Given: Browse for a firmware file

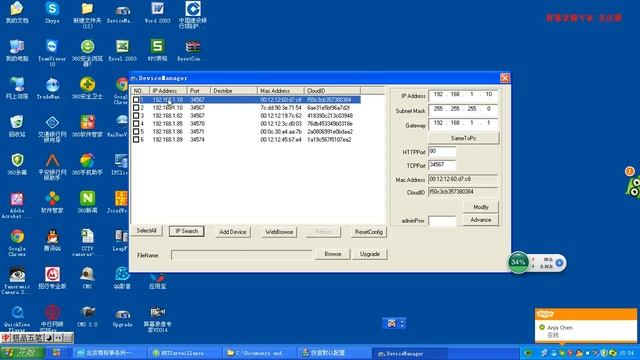Looking at the screenshot, I should [x=333, y=254].
